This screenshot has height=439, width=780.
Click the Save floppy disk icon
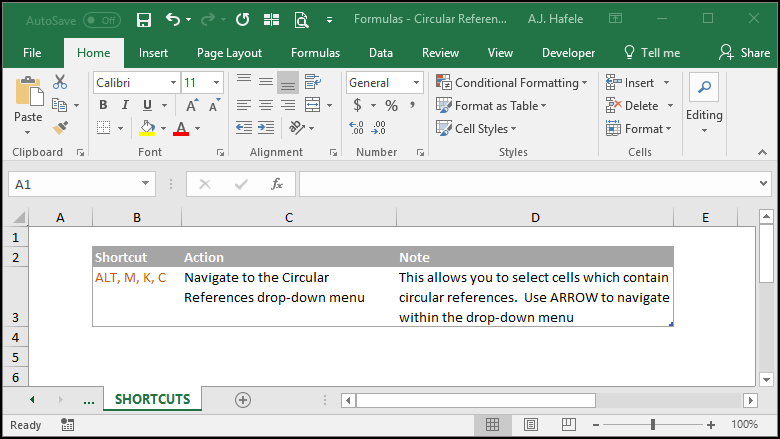(144, 20)
